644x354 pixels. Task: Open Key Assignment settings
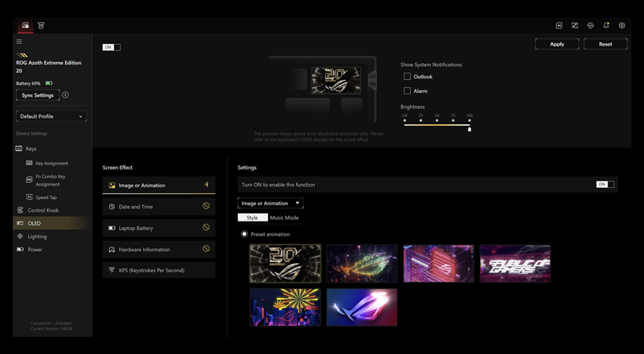(x=52, y=163)
